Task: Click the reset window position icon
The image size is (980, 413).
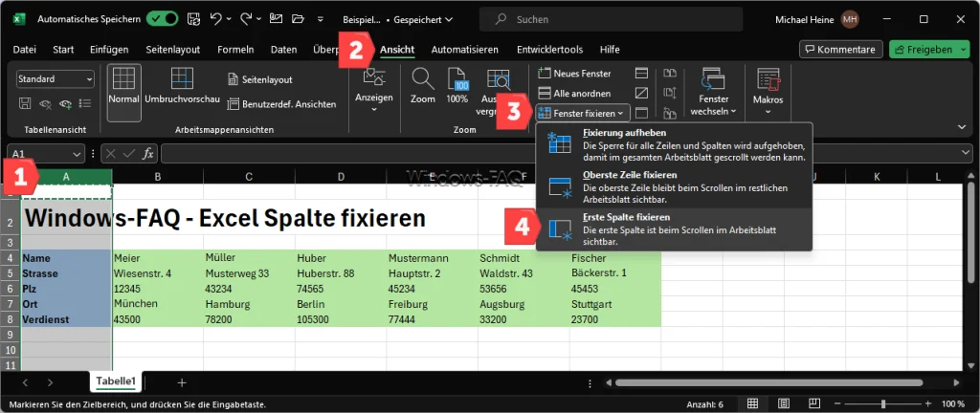Action: (x=670, y=113)
